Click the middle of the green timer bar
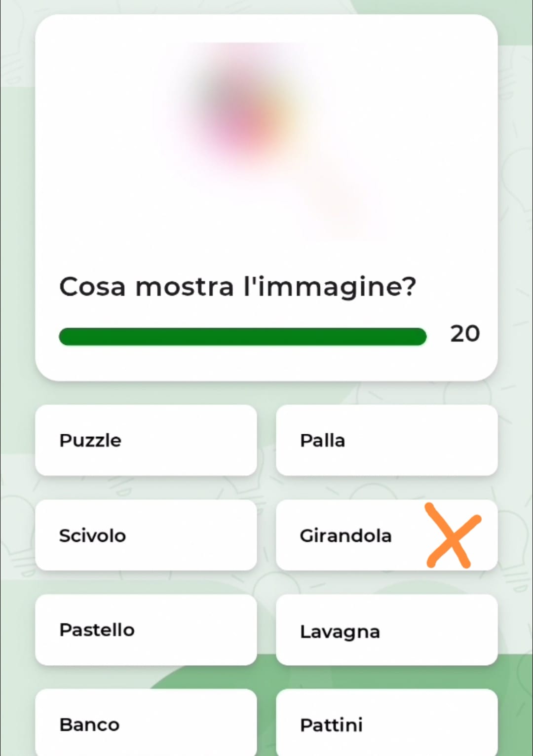The height and width of the screenshot is (756, 533). (x=242, y=337)
